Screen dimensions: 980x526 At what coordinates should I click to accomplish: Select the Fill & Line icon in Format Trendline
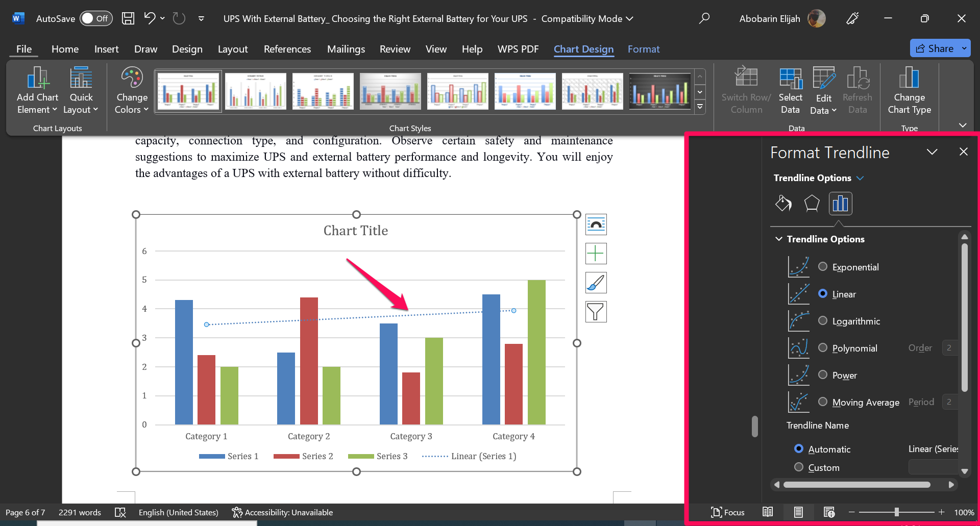pyautogui.click(x=783, y=203)
